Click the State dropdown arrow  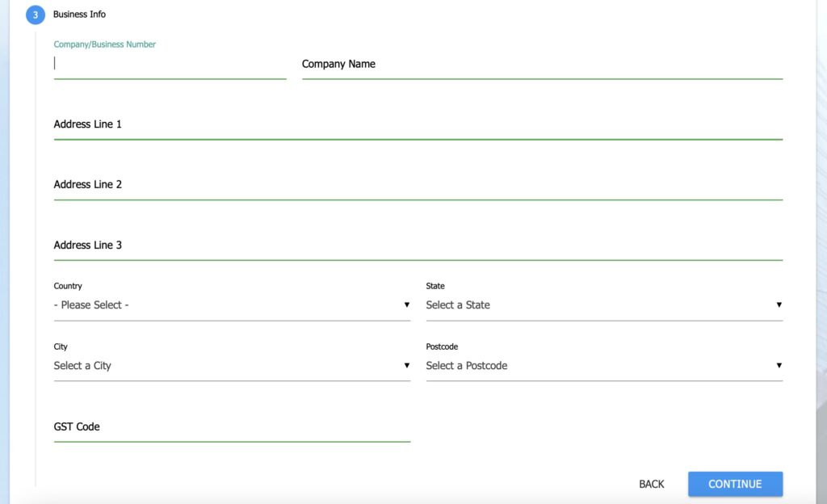[x=779, y=305]
